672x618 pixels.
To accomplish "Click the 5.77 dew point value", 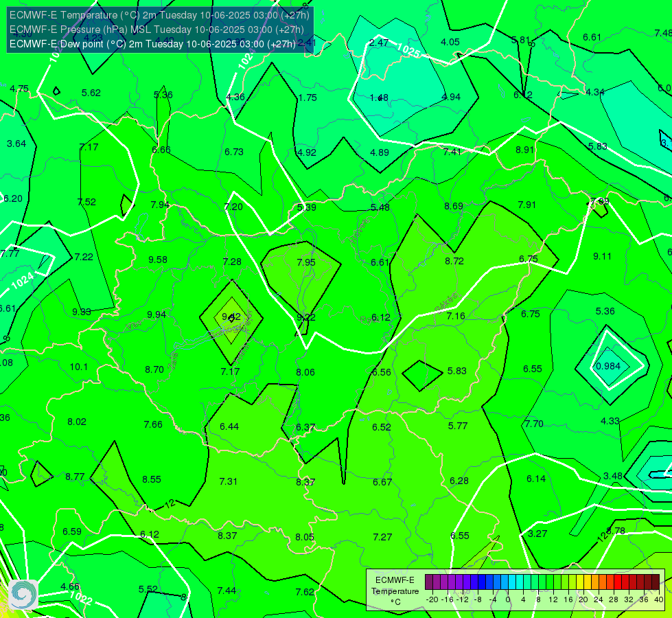I will click(458, 426).
